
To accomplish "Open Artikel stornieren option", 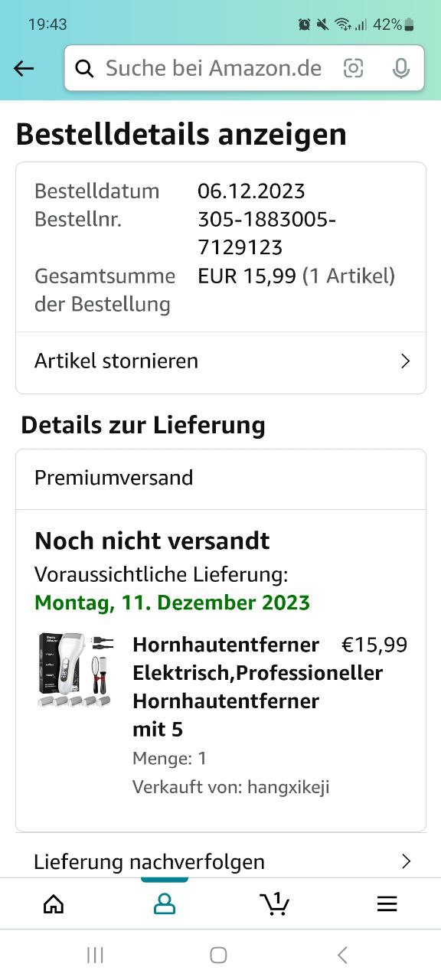I will click(x=220, y=361).
